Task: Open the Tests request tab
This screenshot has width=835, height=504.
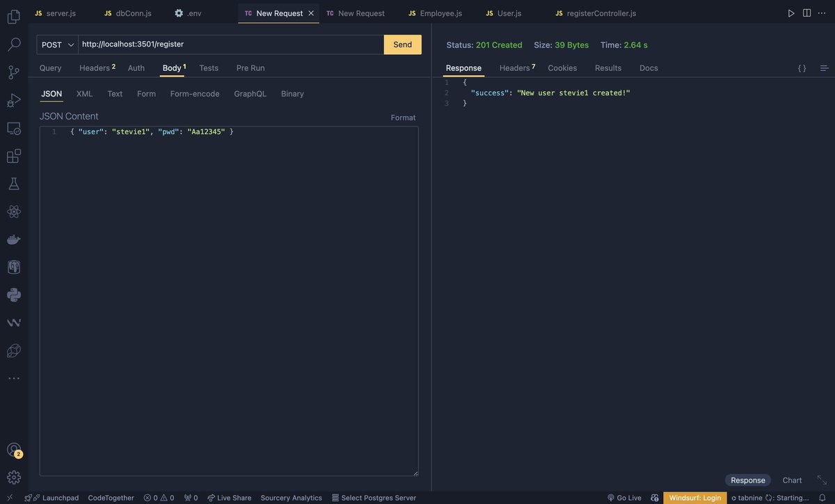Action: click(x=209, y=68)
